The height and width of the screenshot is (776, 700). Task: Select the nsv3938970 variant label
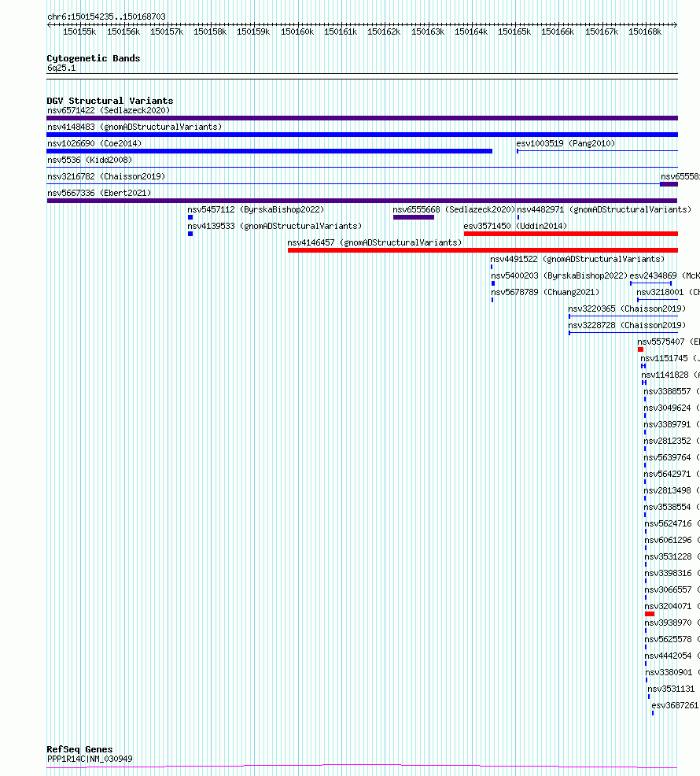pos(672,623)
